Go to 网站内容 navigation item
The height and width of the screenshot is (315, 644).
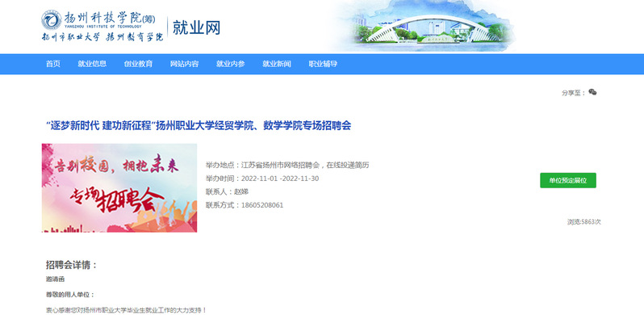(x=185, y=64)
